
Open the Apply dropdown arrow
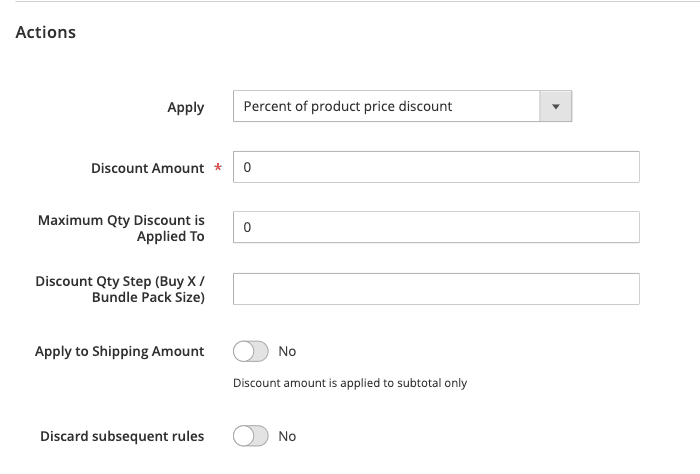tap(555, 106)
